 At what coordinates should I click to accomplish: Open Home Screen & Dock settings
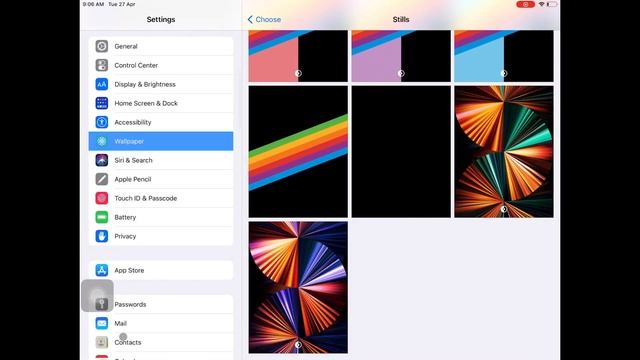click(x=161, y=103)
